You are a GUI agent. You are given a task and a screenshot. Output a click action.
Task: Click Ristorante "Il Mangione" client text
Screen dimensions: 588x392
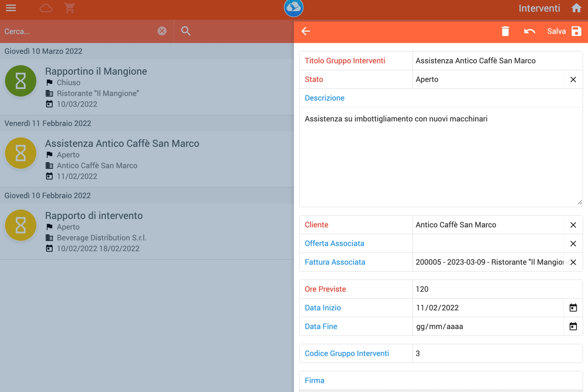click(98, 93)
